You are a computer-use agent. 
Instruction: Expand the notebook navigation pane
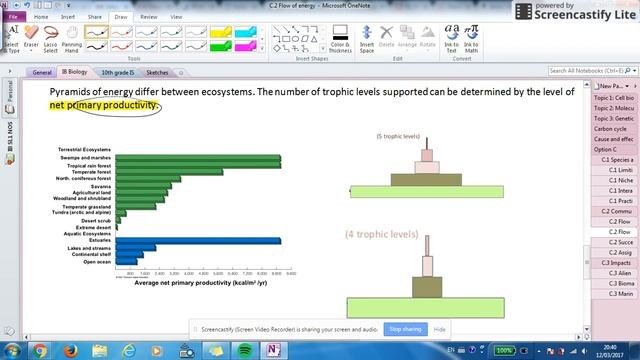coord(10,71)
